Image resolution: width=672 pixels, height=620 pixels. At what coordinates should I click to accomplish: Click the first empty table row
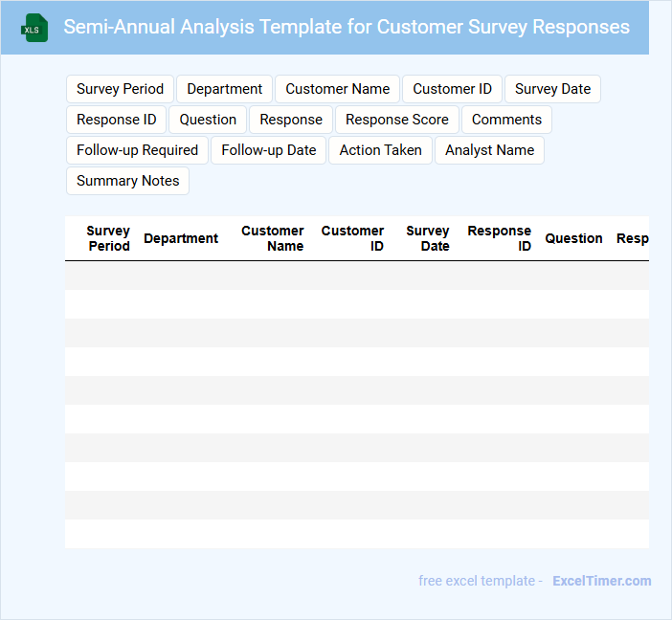[356, 276]
